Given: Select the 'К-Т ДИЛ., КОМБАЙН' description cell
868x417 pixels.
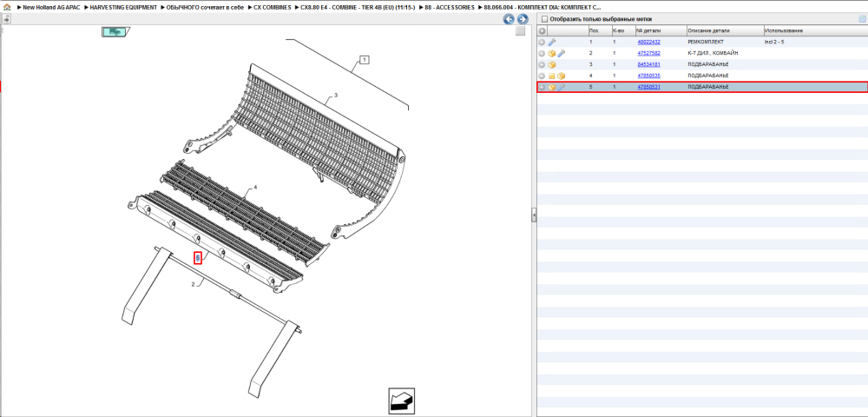Looking at the screenshot, I should click(x=713, y=53).
